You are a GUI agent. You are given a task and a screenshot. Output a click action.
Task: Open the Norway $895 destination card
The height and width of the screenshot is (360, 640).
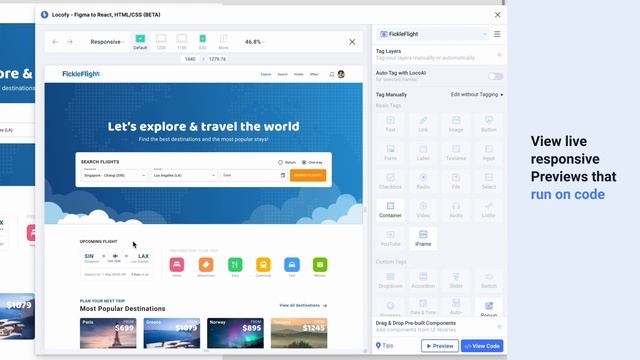tap(235, 333)
